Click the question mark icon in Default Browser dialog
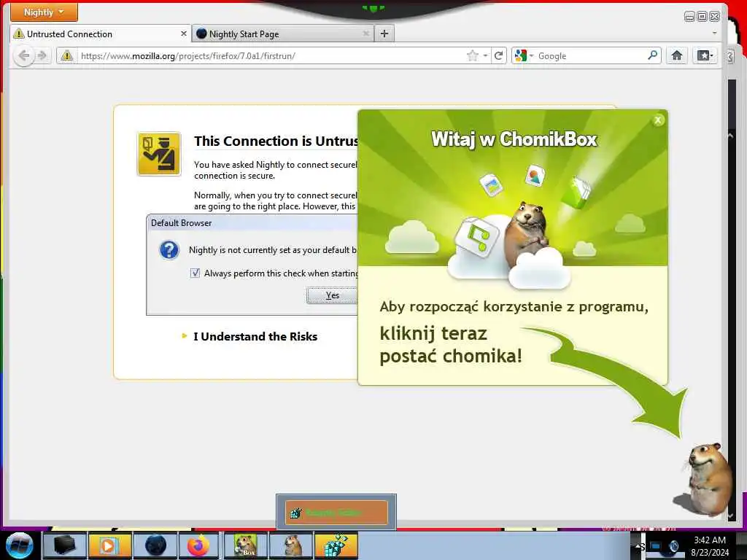Viewport: 747px width, 560px height. (169, 249)
